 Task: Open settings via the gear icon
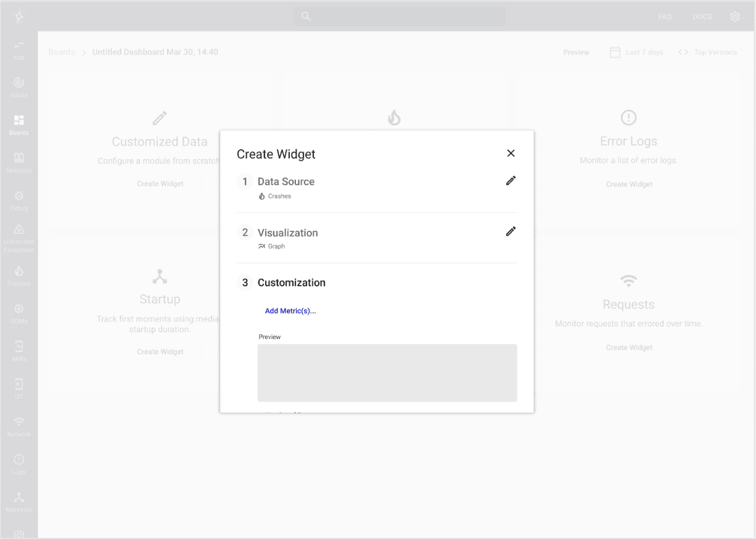tap(735, 17)
